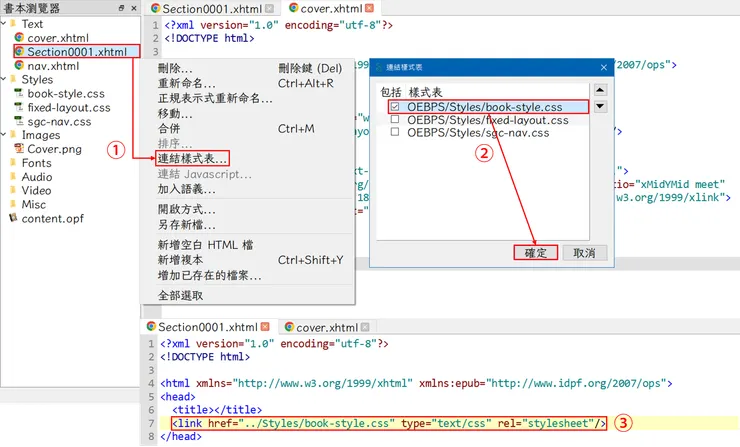Click the 包括 column header
740x447 pixels.
coord(391,92)
